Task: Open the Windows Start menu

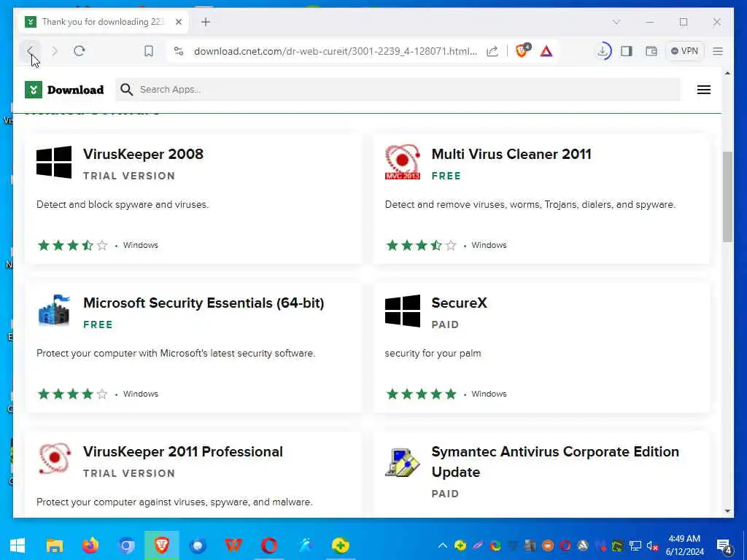Action: coord(18,545)
